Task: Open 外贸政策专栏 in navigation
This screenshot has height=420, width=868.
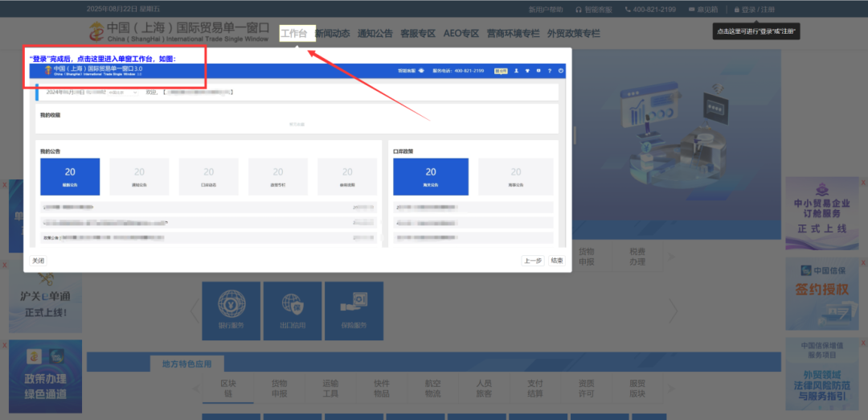Action: (x=574, y=33)
